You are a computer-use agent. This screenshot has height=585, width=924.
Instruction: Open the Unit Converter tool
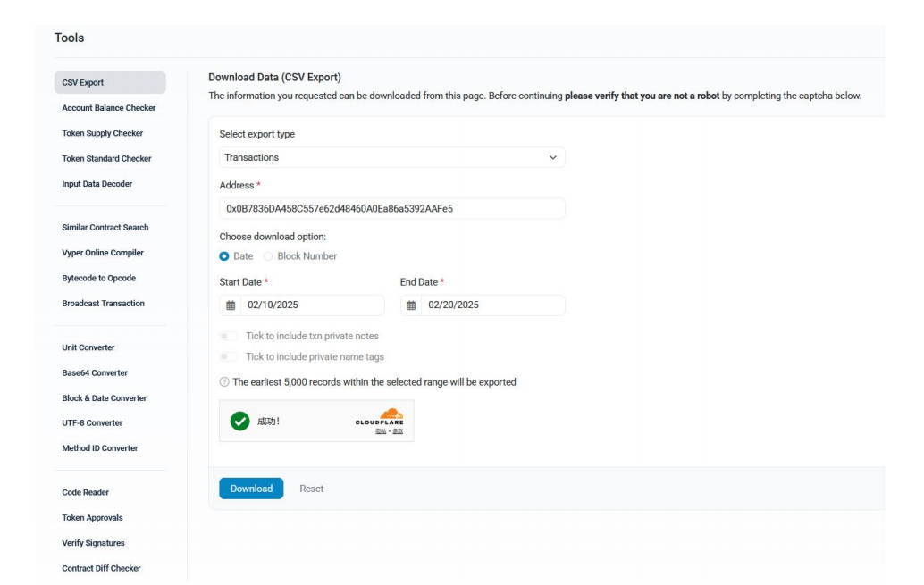click(88, 347)
